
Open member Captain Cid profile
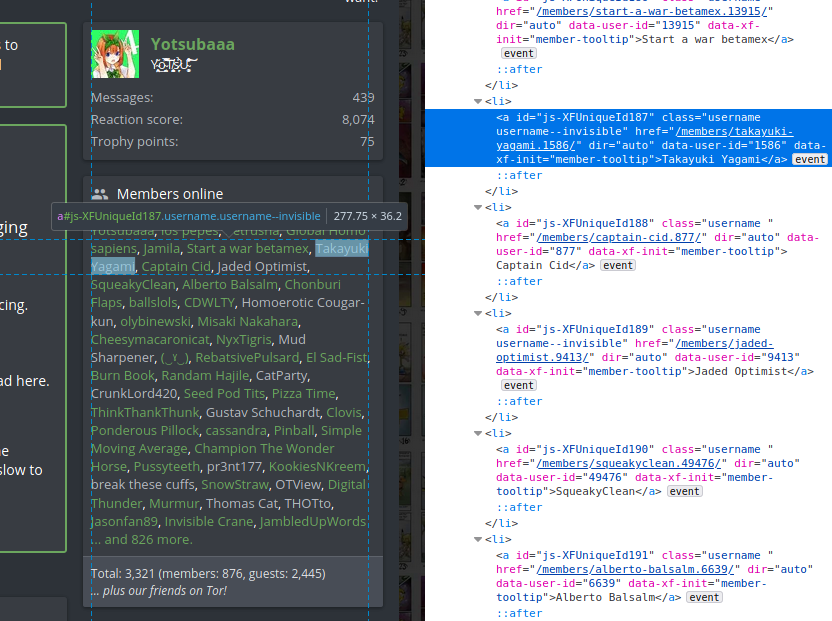(x=176, y=267)
